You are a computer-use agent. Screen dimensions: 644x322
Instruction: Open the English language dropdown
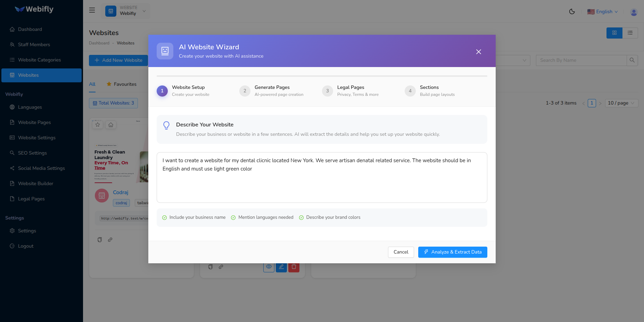(603, 11)
